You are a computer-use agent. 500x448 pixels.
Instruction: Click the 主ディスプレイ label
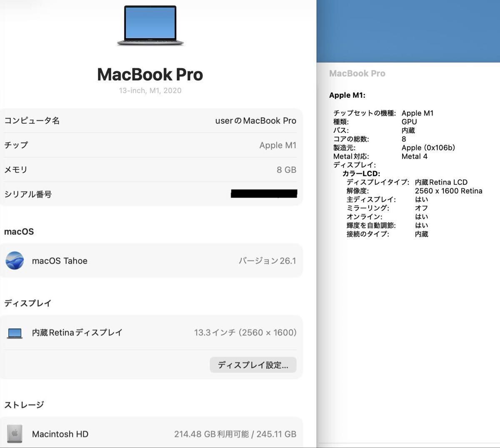point(371,199)
